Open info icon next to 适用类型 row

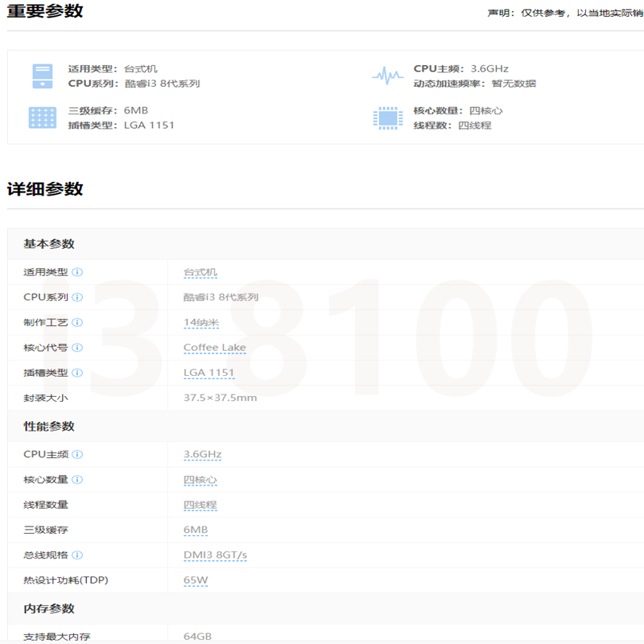pyautogui.click(x=77, y=272)
